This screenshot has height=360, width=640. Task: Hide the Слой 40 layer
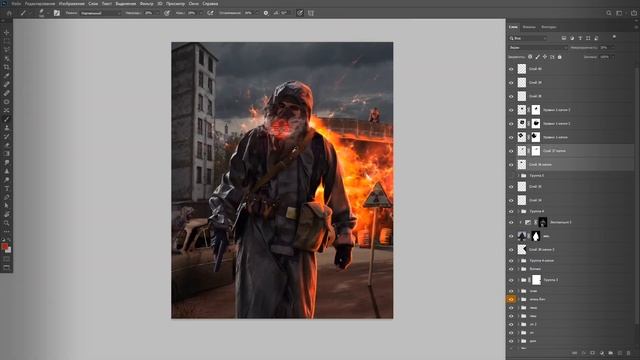pyautogui.click(x=511, y=69)
